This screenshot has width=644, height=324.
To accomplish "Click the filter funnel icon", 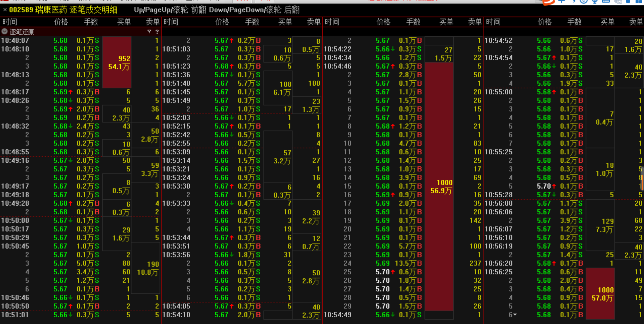I will click(x=149, y=32).
